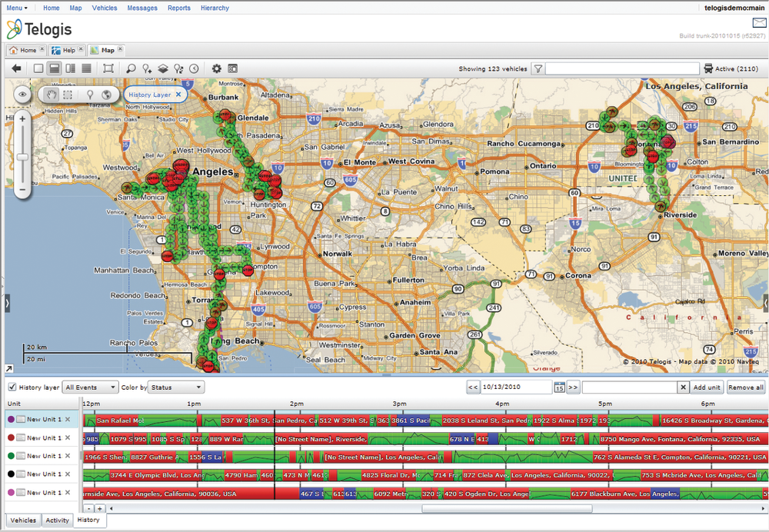Open the map layers stack icon
769x532 pixels.
point(163,68)
